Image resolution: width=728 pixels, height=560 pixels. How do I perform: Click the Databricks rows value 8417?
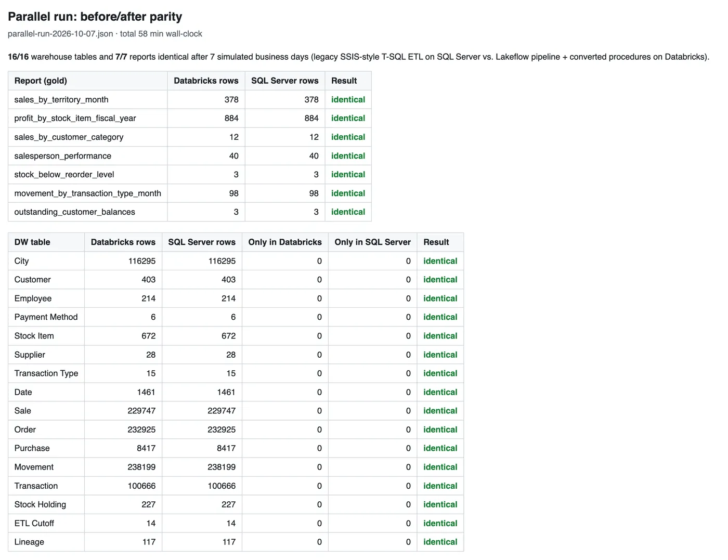coord(146,448)
